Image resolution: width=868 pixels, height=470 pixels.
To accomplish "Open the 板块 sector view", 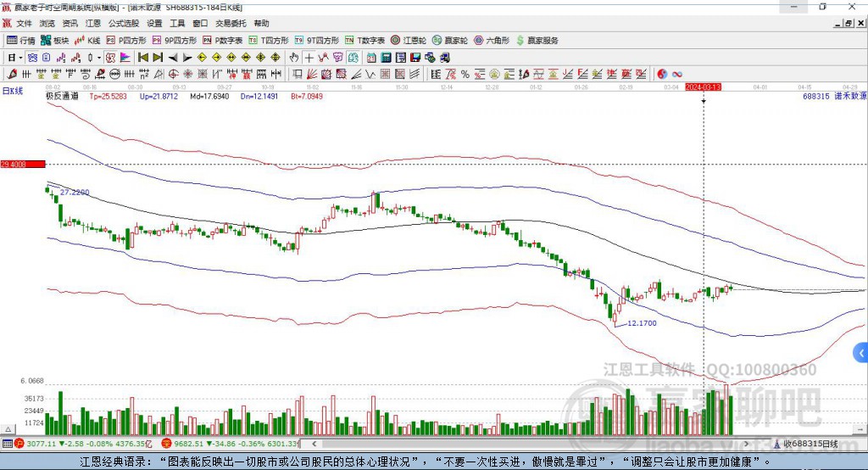I will pyautogui.click(x=54, y=41).
